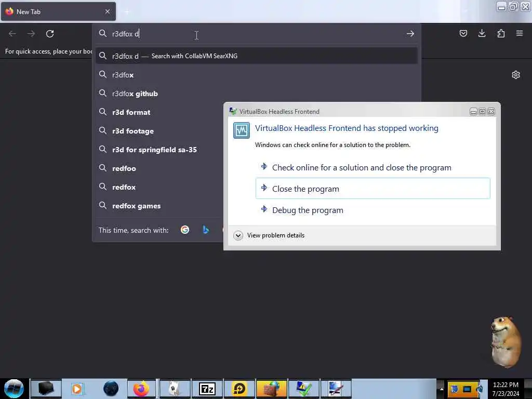Switch to Firefox in the taskbar
The width and height of the screenshot is (532, 399).
[141, 389]
